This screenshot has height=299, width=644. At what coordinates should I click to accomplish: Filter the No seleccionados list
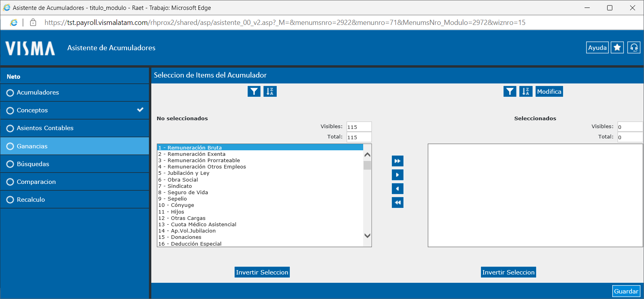254,91
